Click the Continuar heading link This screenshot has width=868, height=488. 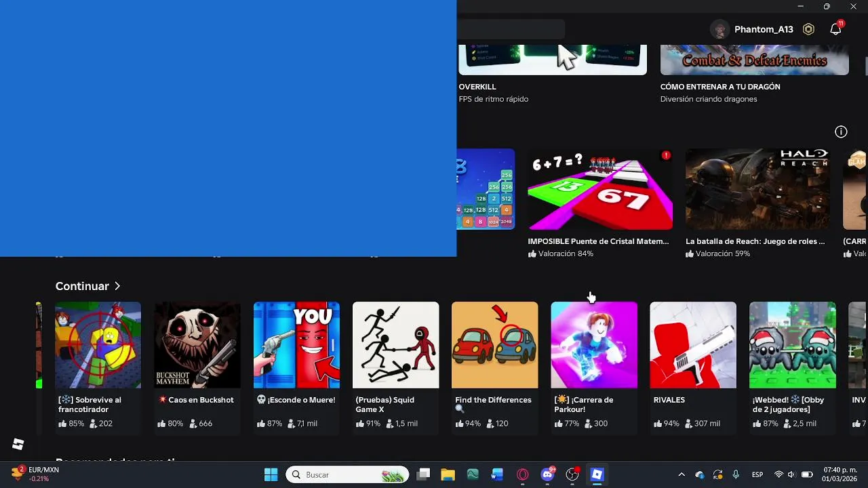click(x=82, y=286)
